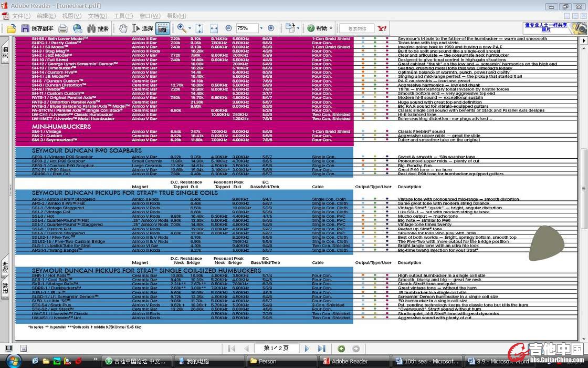Click the SSL-3 / Hot row name

point(43,216)
